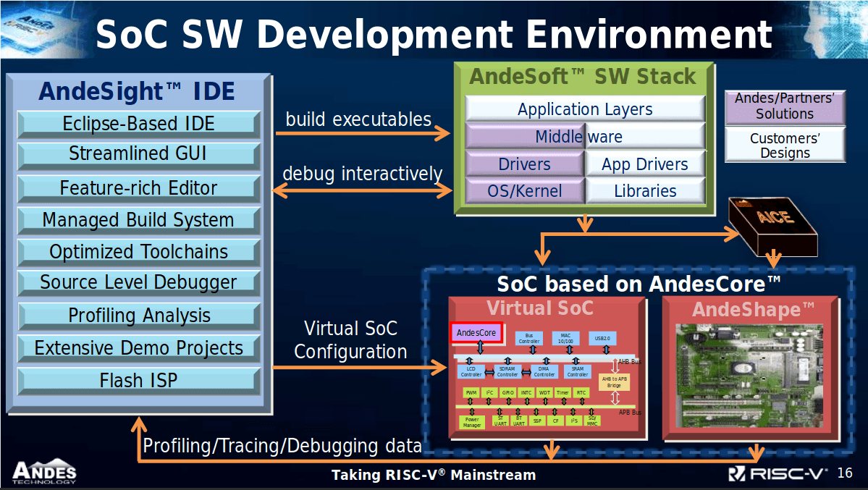This screenshot has width=868, height=490.
Task: Select the LCD Controller block
Action: pyautogui.click(x=471, y=371)
